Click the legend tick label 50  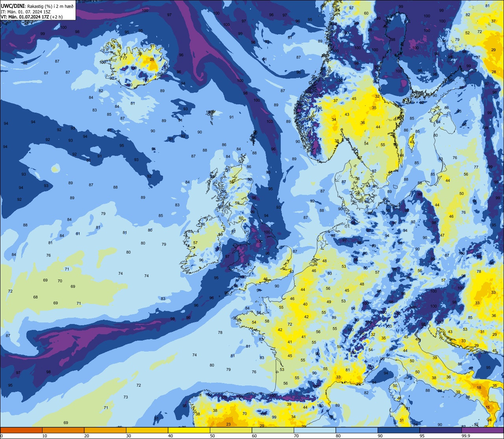coord(212,436)
